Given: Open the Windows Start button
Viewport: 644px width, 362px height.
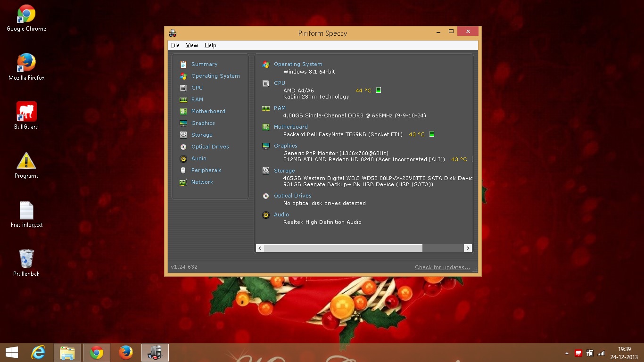Looking at the screenshot, I should [12, 353].
